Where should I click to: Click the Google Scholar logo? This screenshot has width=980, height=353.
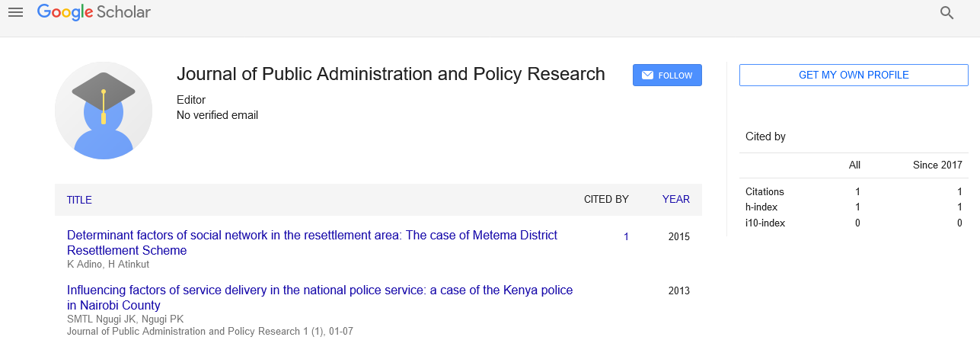click(94, 12)
